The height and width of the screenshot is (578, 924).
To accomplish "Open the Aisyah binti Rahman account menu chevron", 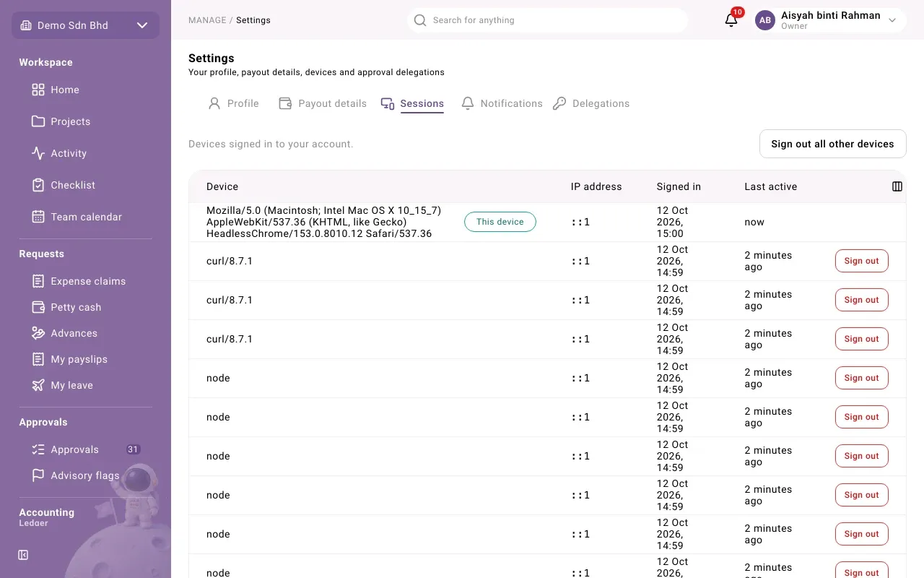I will coord(892,20).
